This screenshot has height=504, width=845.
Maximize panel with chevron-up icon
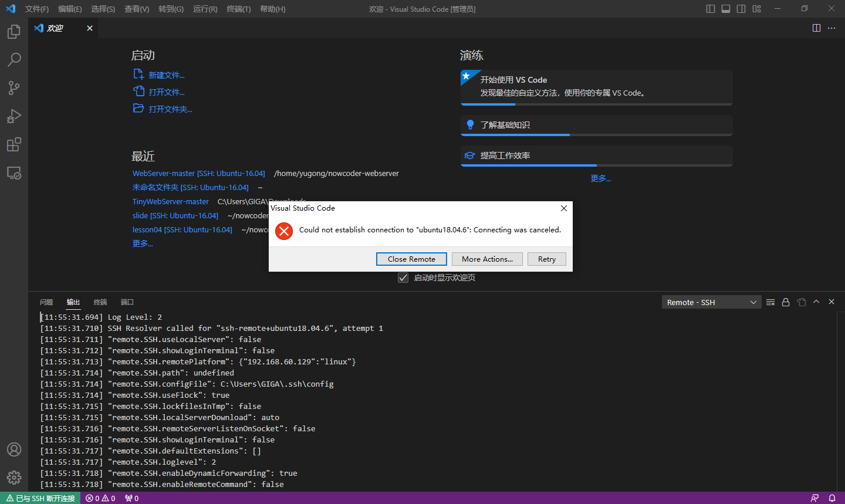(x=816, y=302)
